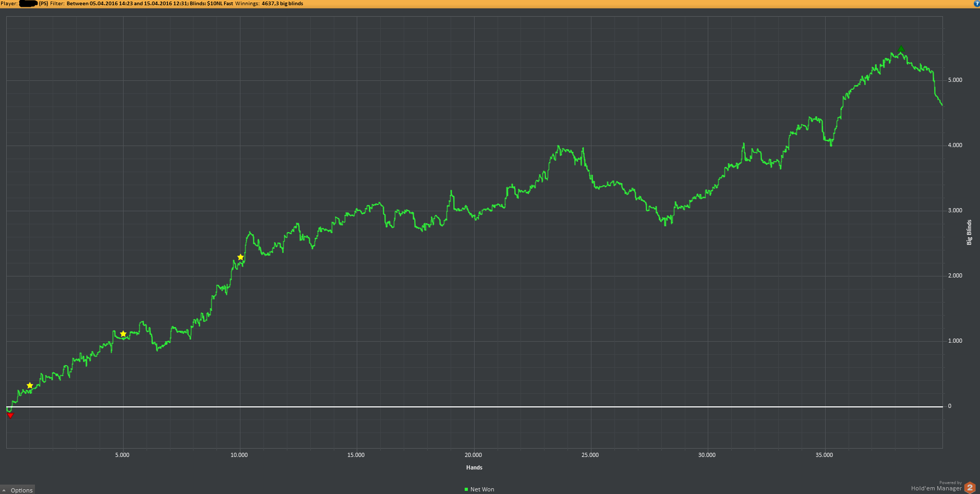Click the 3.000 big blinds axis label
This screenshot has width=980, height=494.
click(x=955, y=210)
